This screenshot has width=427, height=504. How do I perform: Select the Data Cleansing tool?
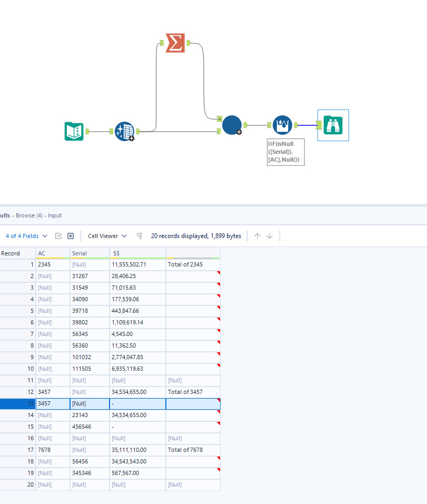[x=124, y=131]
